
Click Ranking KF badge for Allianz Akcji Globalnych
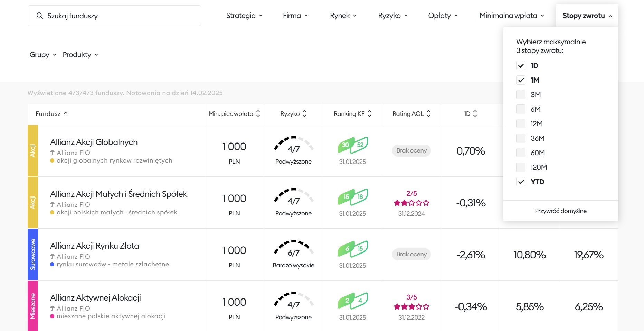[x=352, y=145]
